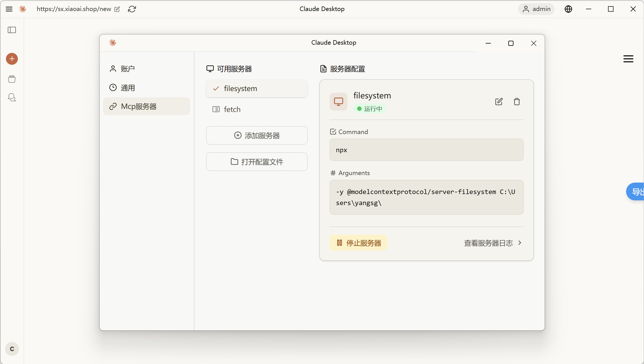Select the Mcp服务器 settings tab

(146, 106)
